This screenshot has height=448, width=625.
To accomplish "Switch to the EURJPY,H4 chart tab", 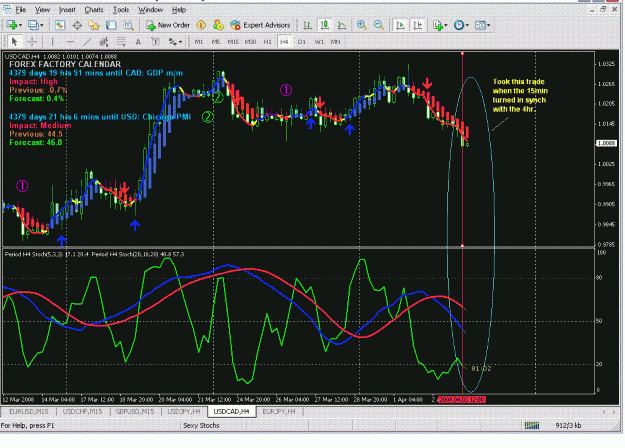I will click(279, 411).
